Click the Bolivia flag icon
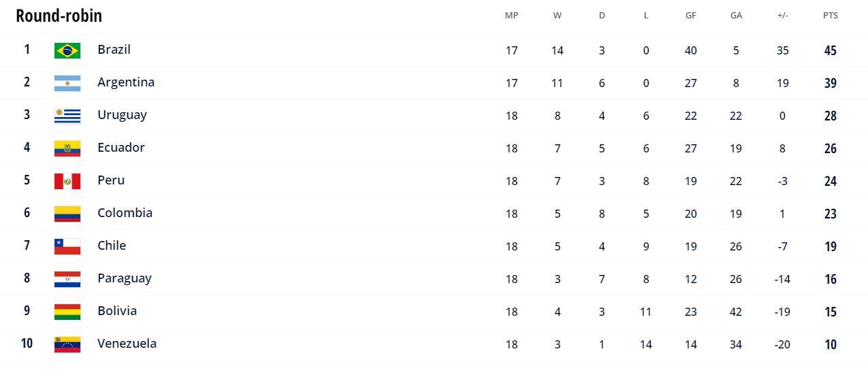Viewport: 868px width, 375px height. pyautogui.click(x=67, y=312)
